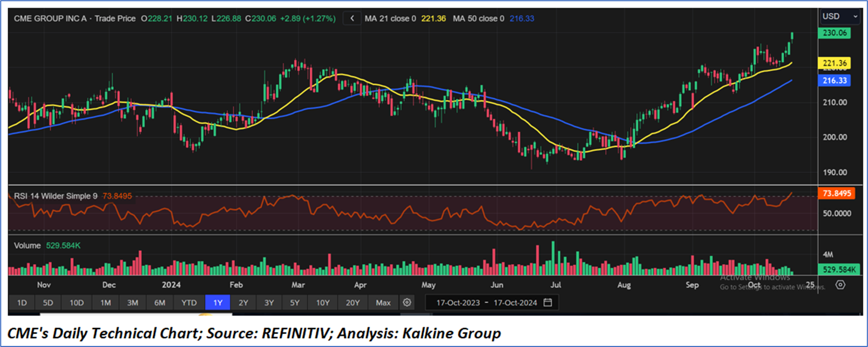The image size is (868, 347).
Task: Select the MA 50 close indicator legend
Action: (493, 18)
